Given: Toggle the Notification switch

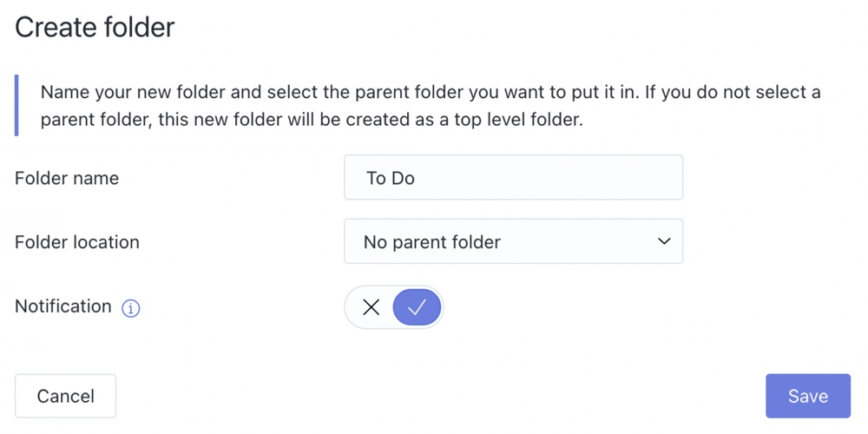Looking at the screenshot, I should (x=394, y=307).
